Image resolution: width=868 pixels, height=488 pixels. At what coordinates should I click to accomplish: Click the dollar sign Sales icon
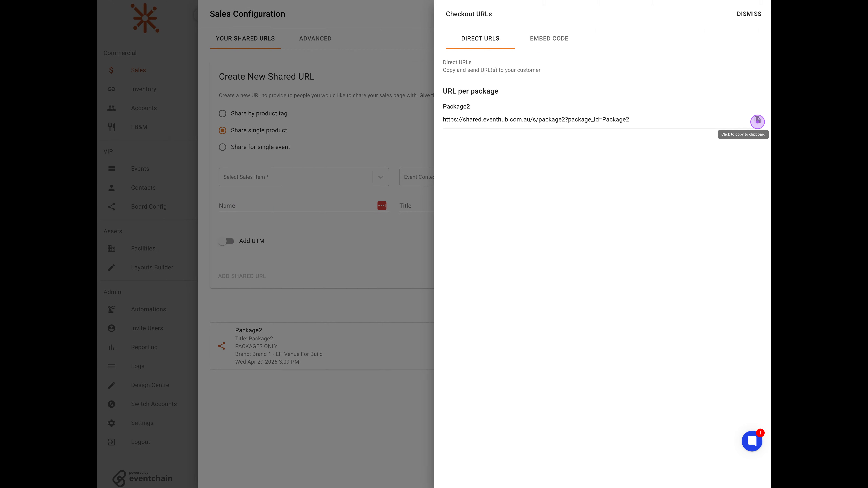tap(111, 70)
